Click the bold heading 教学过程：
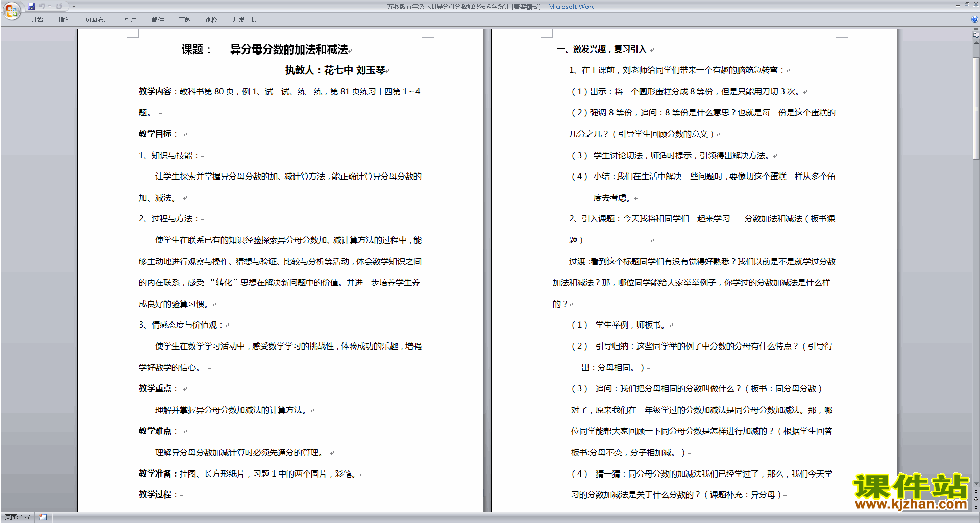This screenshot has width=980, height=523. (x=159, y=494)
